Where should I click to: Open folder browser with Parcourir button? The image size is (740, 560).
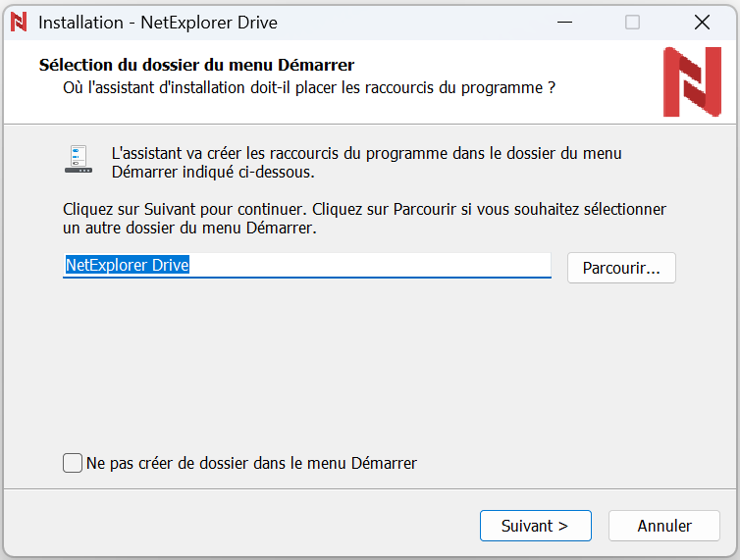[621, 268]
